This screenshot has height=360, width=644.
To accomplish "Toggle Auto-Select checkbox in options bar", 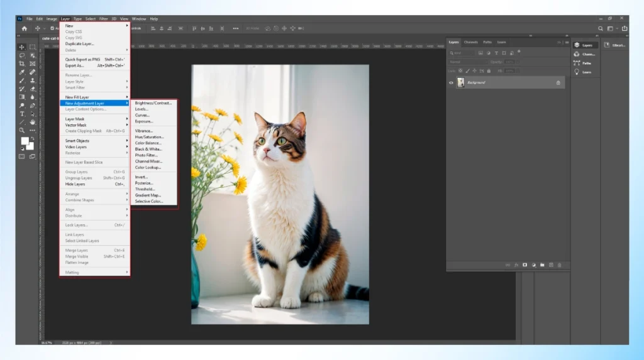I will click(x=52, y=28).
